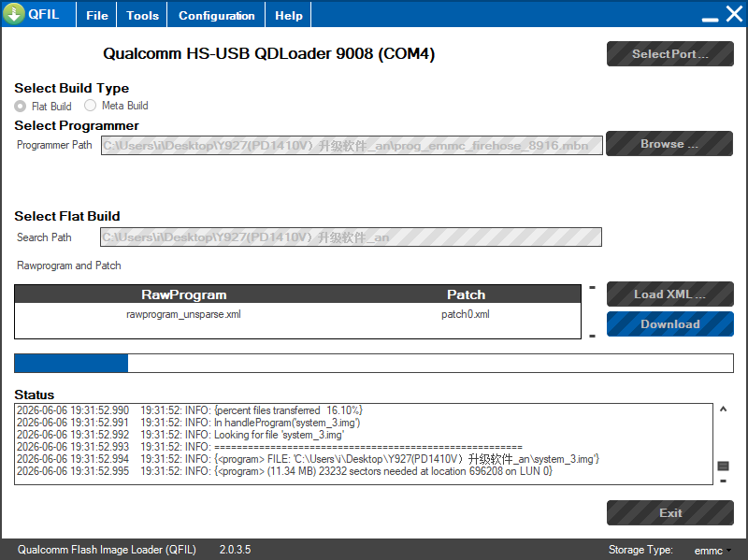The height and width of the screenshot is (560, 748).
Task: Click the minus icon beside the RawProgram header
Action: point(592,288)
